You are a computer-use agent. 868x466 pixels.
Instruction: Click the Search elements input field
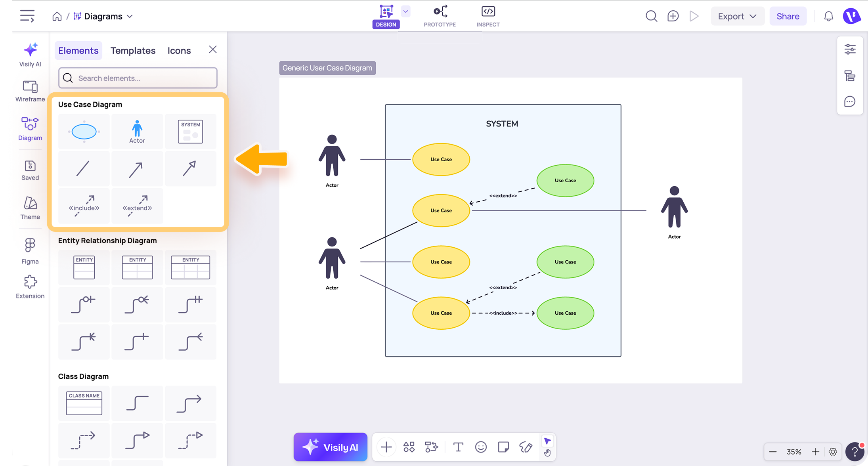pos(138,78)
